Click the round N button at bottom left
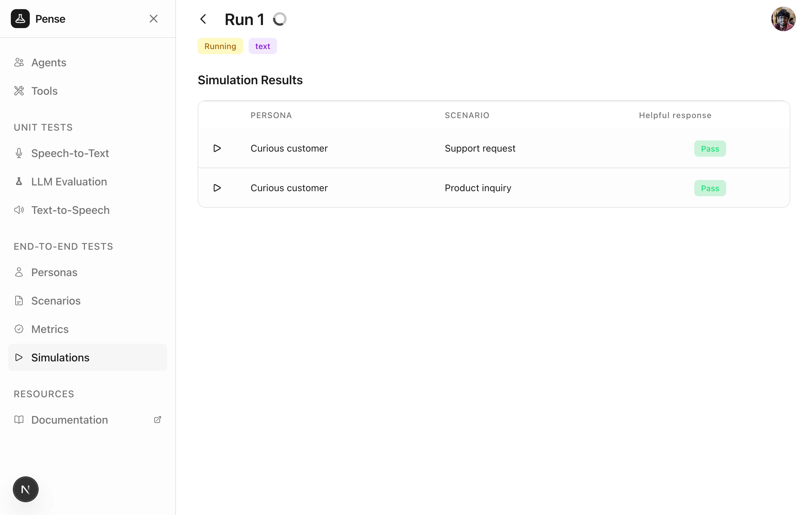 tap(26, 489)
